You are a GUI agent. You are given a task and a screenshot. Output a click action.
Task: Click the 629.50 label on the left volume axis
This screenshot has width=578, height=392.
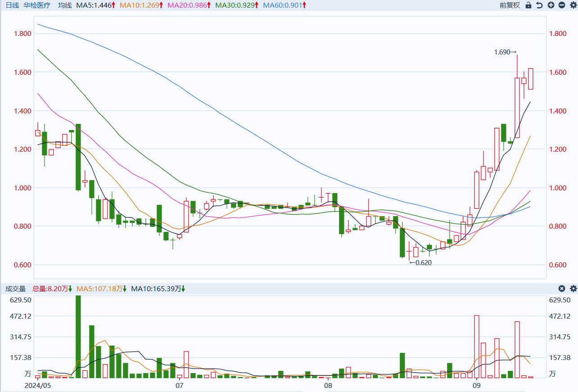pos(20,300)
